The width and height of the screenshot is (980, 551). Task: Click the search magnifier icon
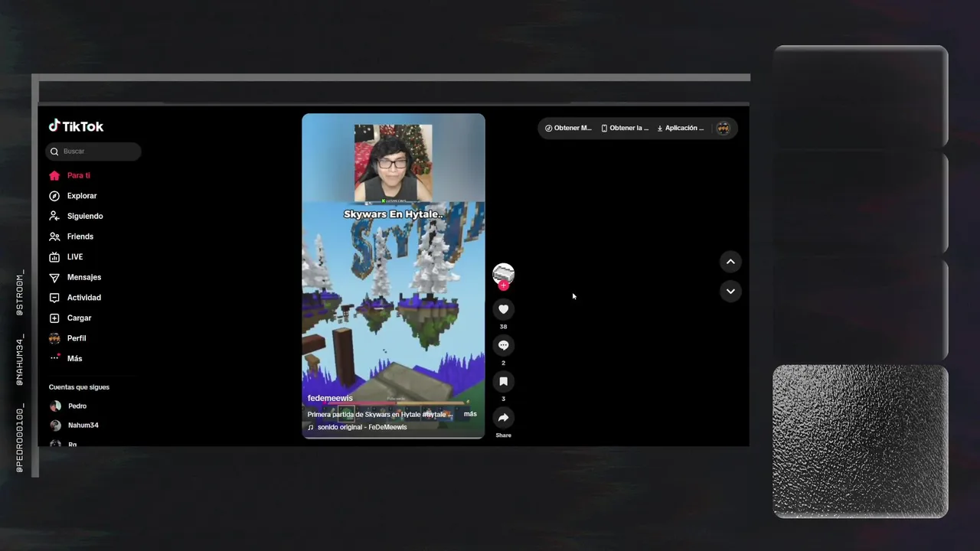click(54, 152)
